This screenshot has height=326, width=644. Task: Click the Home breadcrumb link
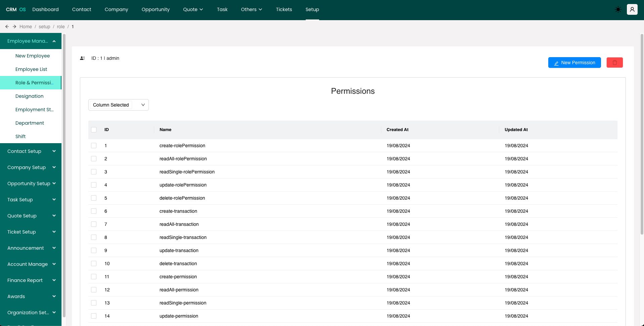26,27
